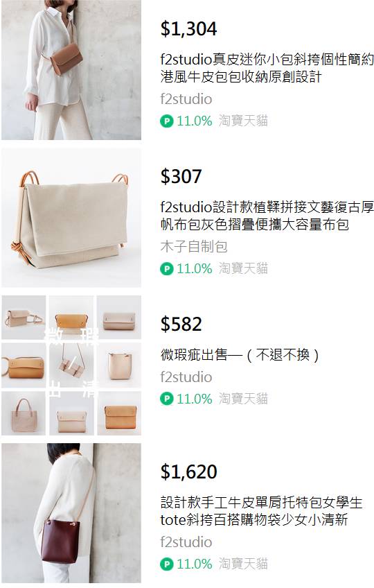Visit the 木子自制包 shop link
The width and height of the screenshot is (374, 588).
[194, 247]
